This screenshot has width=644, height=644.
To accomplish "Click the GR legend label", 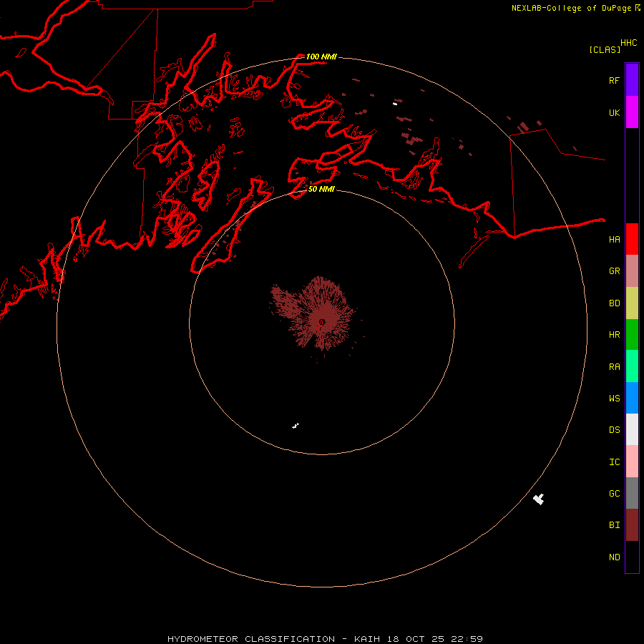I will 614,271.
